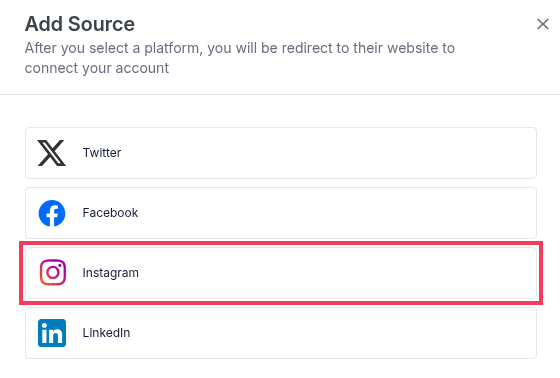Click the "connect your account" subtitle line
Screen dimensions: 560x378
(x=97, y=69)
